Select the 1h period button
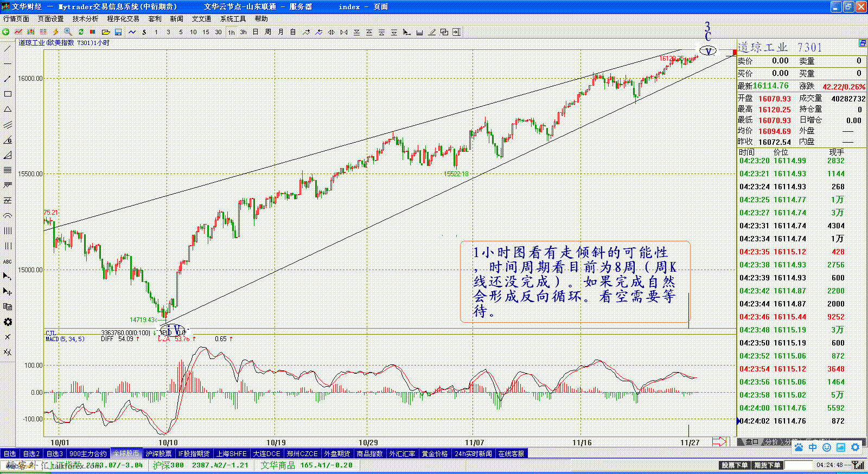Screen dimensions: 868x474 [x=231, y=32]
